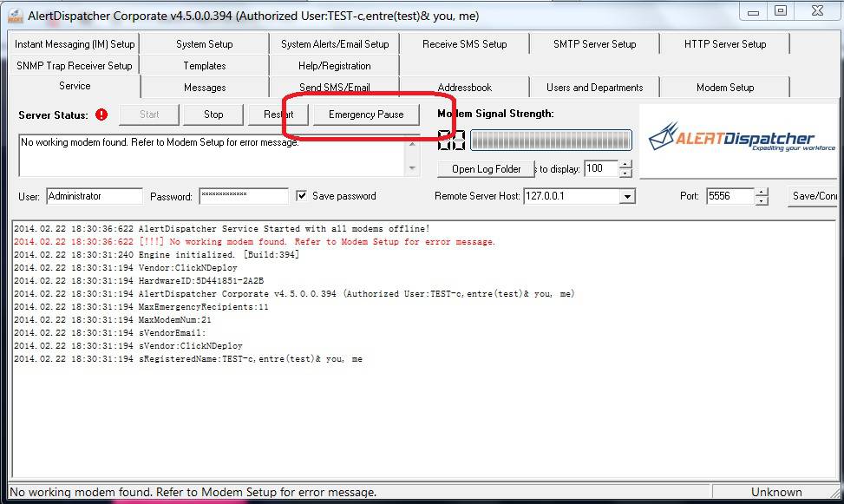Click the 'Modem Signal Strength:' label

pyautogui.click(x=495, y=114)
